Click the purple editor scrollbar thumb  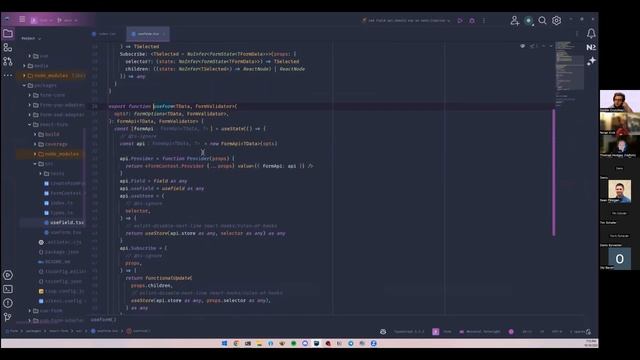[554, 172]
